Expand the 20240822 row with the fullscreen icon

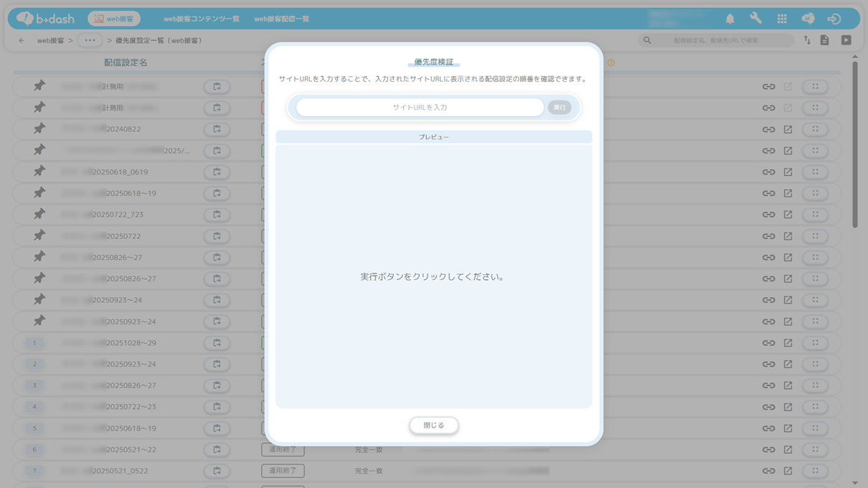[815, 129]
